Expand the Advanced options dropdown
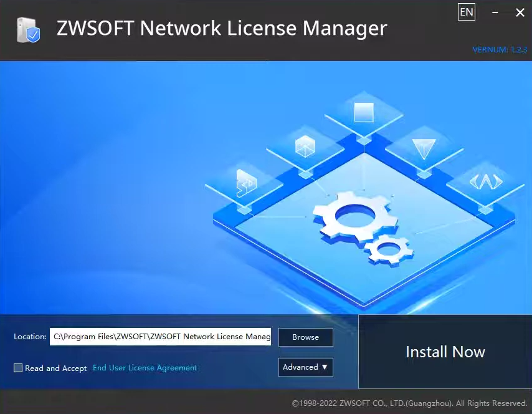Viewport: 532px width, 414px height. (x=306, y=367)
